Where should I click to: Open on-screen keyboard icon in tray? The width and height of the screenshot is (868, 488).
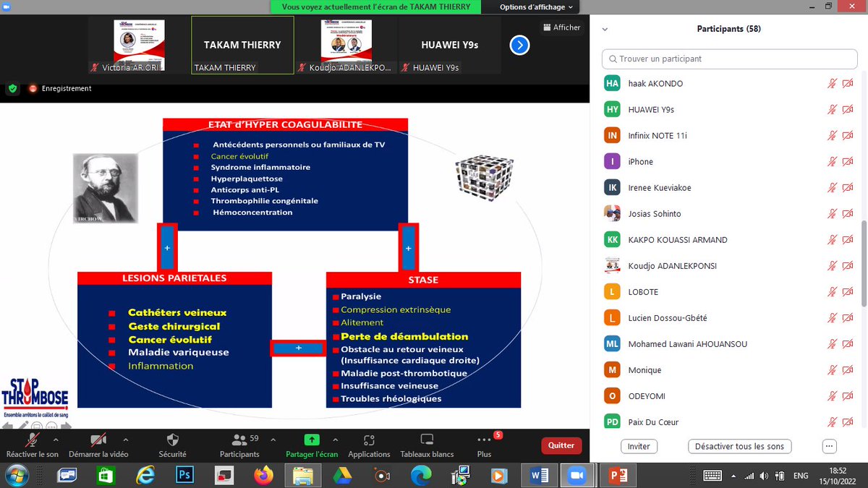(712, 476)
